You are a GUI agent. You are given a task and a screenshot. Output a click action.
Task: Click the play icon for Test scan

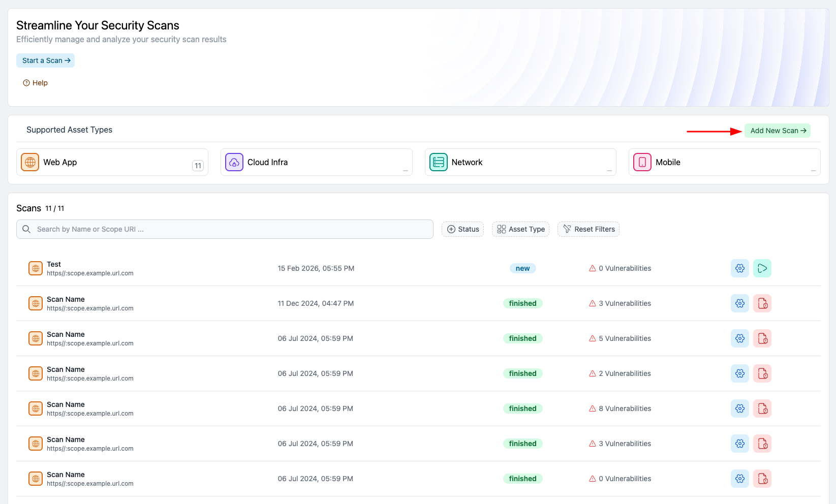(762, 268)
